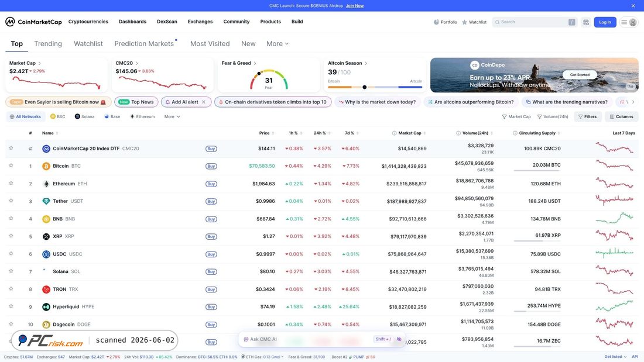Image resolution: width=644 pixels, height=362 pixels.
Task: Toggle watchlist star for Tether
Action: (11, 201)
